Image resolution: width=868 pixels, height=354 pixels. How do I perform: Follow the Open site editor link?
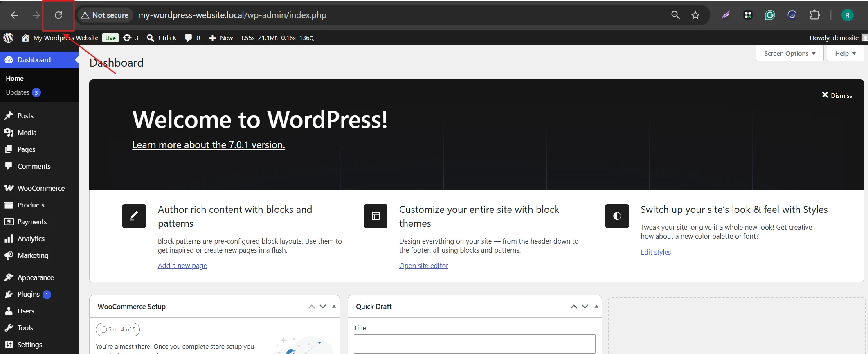point(424,266)
